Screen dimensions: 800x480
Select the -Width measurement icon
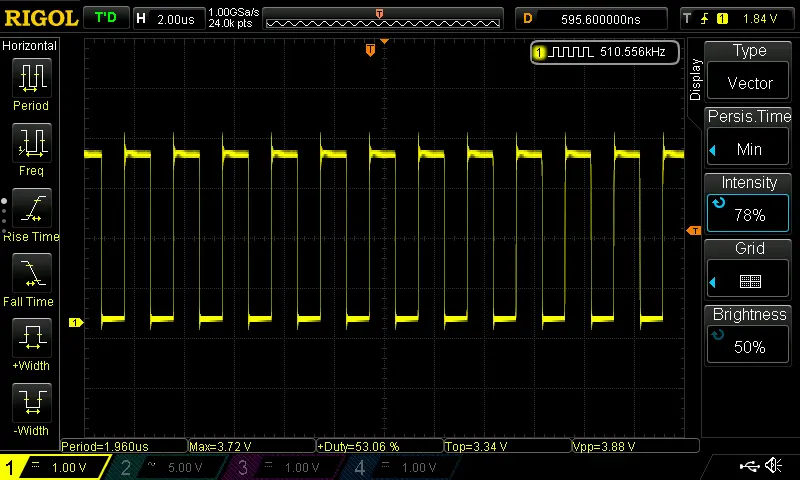click(x=31, y=404)
